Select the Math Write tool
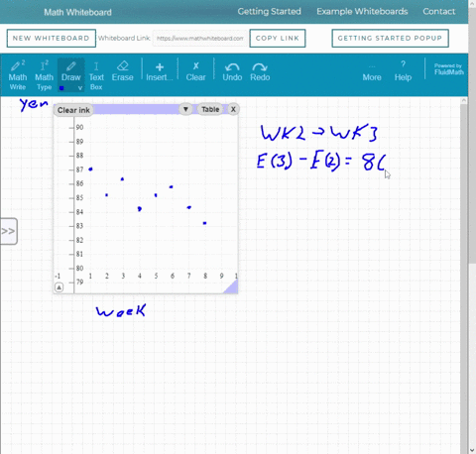 click(x=18, y=75)
